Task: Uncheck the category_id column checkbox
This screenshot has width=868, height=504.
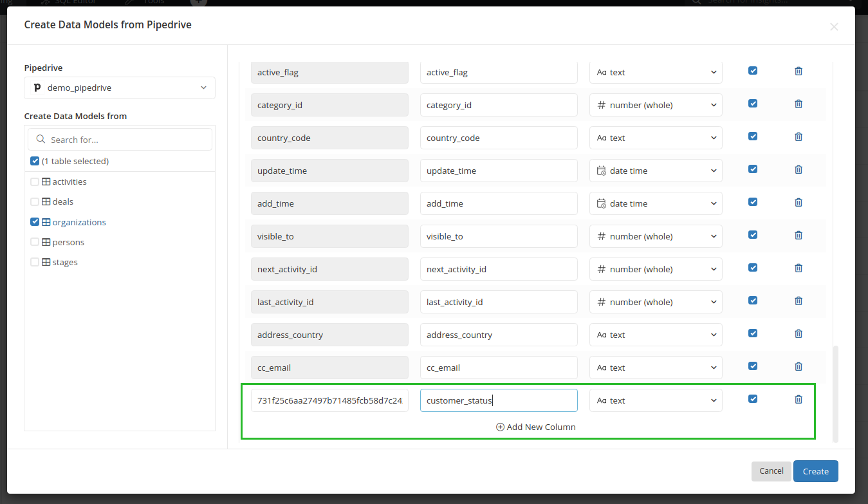Action: click(x=753, y=104)
